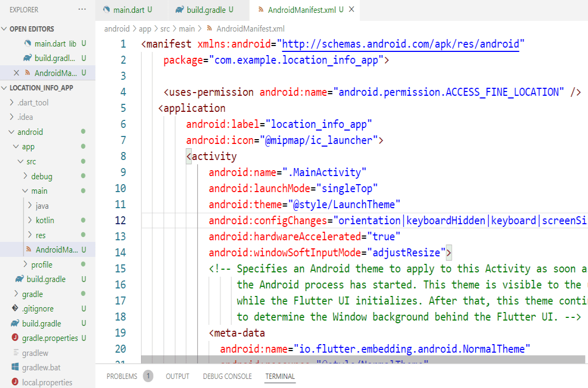Expand the .dart_tool folder
The width and height of the screenshot is (588, 388).
[12, 102]
